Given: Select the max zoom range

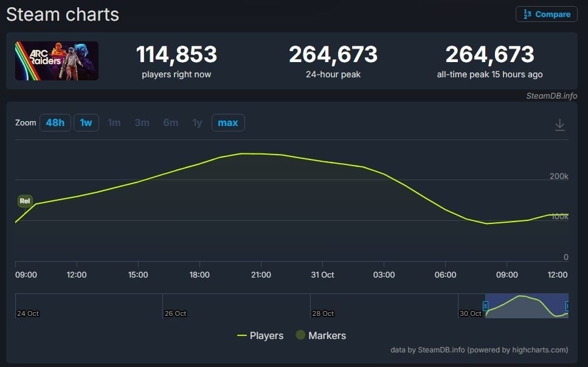Looking at the screenshot, I should (227, 123).
